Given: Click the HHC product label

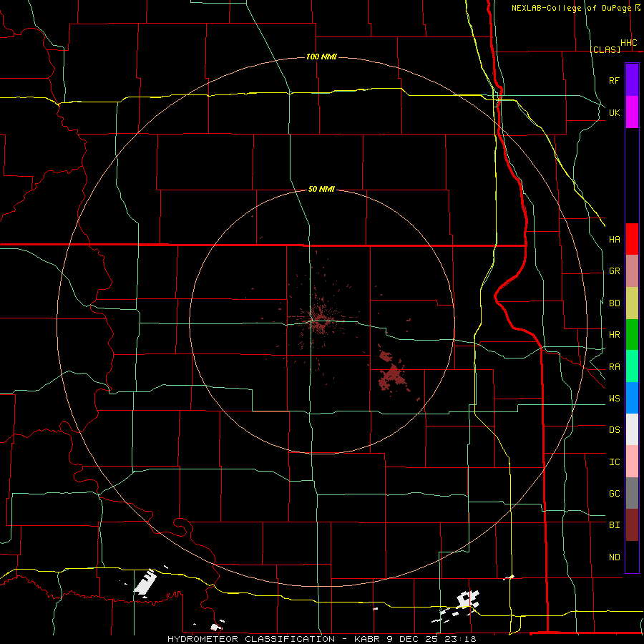Looking at the screenshot, I should pyautogui.click(x=628, y=43).
